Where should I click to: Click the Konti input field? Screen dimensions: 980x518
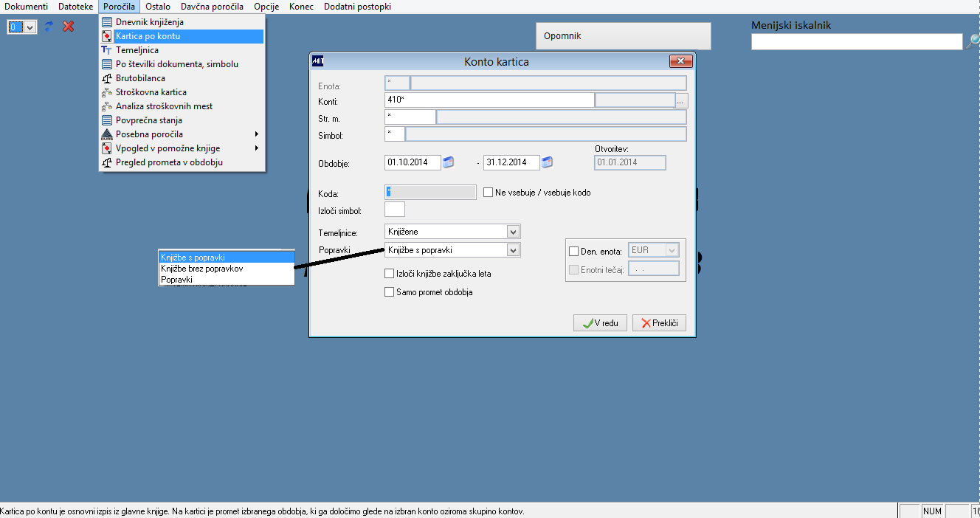(489, 100)
